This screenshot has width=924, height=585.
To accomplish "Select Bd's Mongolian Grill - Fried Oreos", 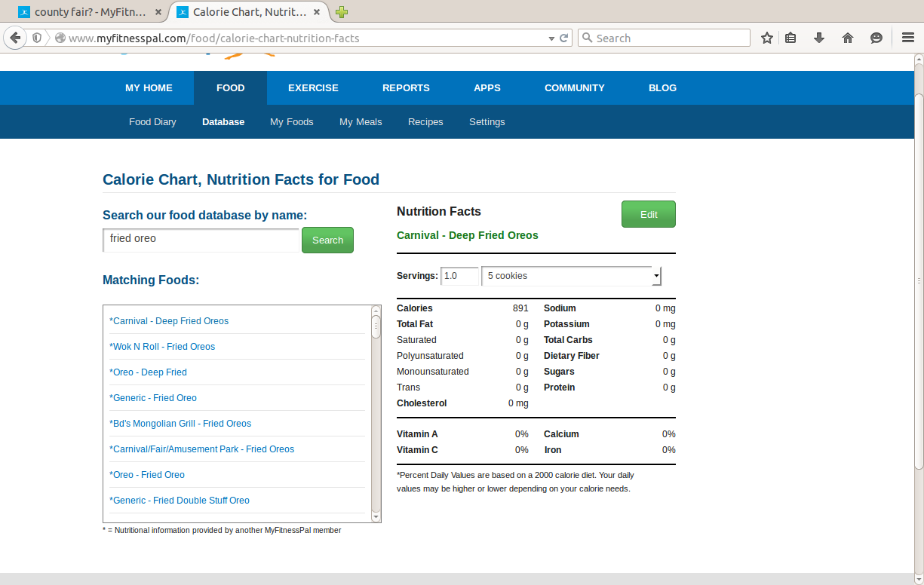I will tap(180, 424).
